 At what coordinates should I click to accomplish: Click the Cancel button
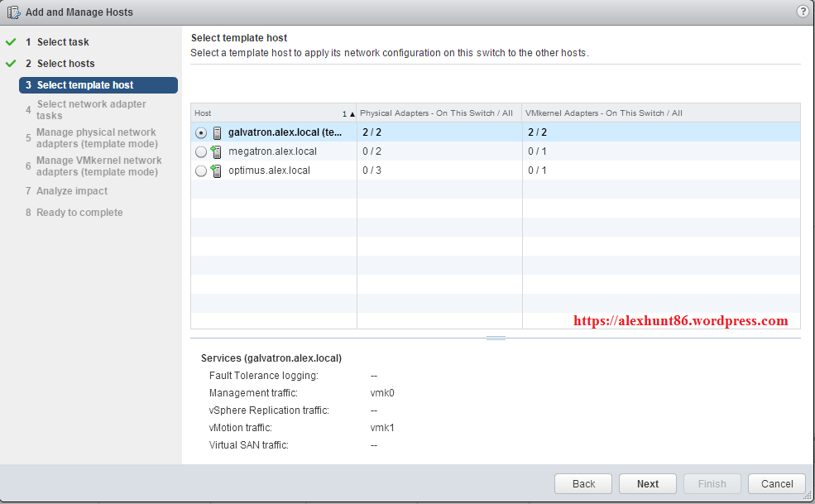coord(777,484)
